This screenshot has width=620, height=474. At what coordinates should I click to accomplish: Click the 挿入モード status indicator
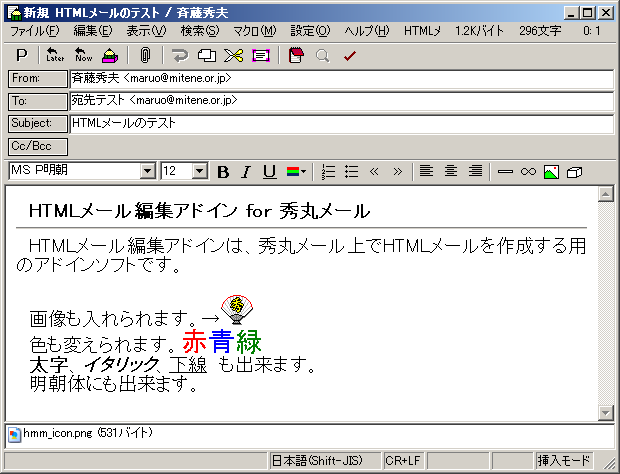pos(563,461)
